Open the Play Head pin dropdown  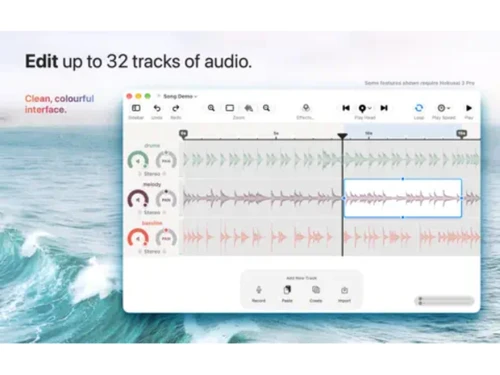[365, 108]
